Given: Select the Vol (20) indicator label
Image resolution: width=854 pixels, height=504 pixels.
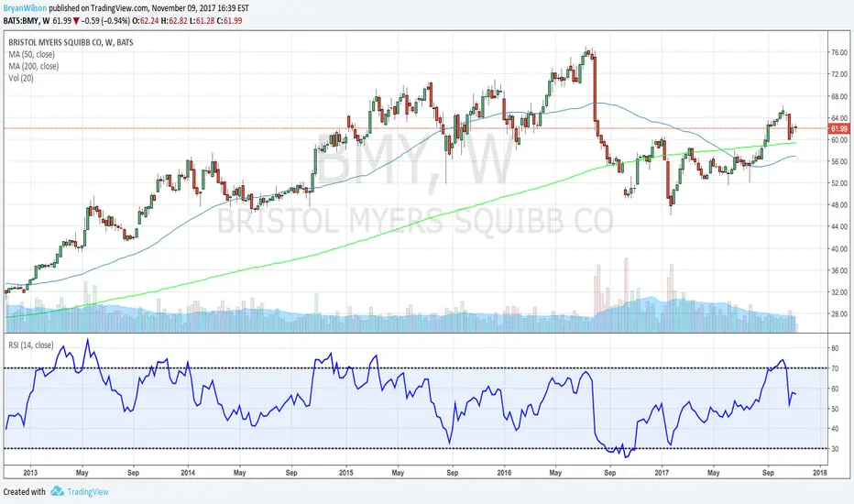Looking at the screenshot, I should [x=21, y=79].
